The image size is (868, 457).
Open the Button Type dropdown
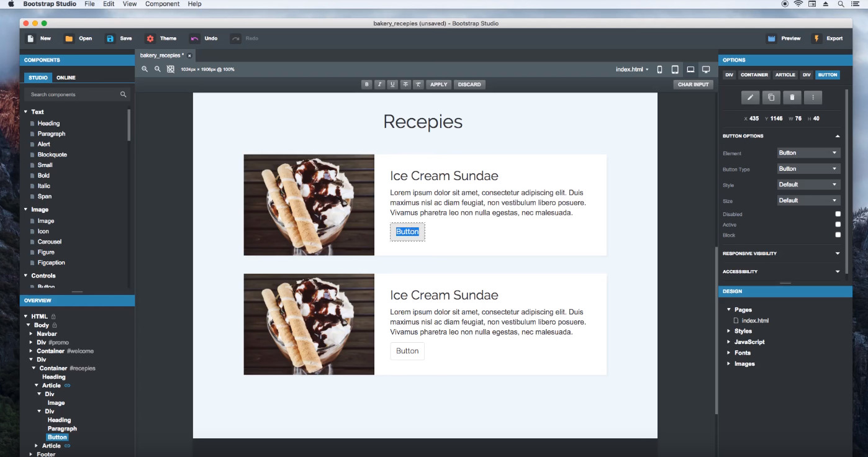808,169
